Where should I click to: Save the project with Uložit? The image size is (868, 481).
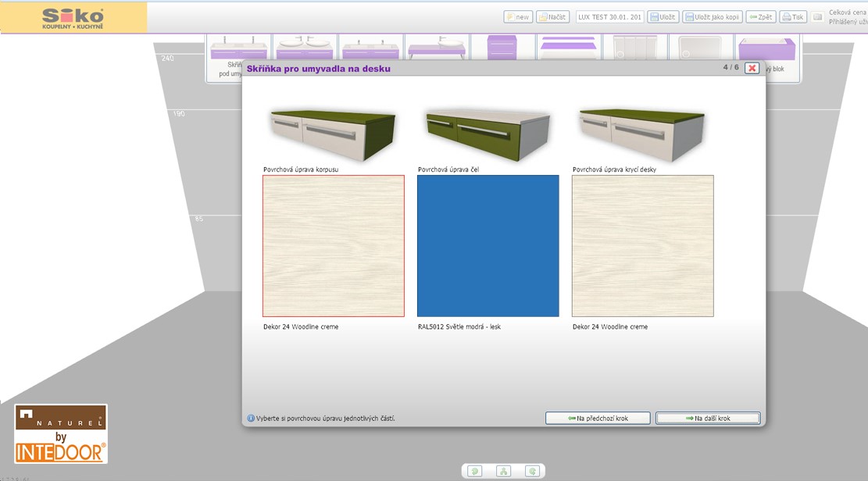[663, 17]
